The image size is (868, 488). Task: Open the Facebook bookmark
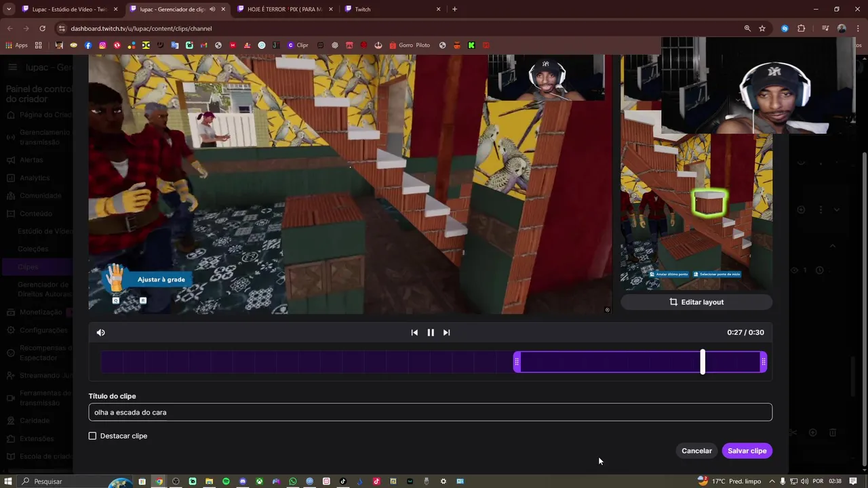88,45
